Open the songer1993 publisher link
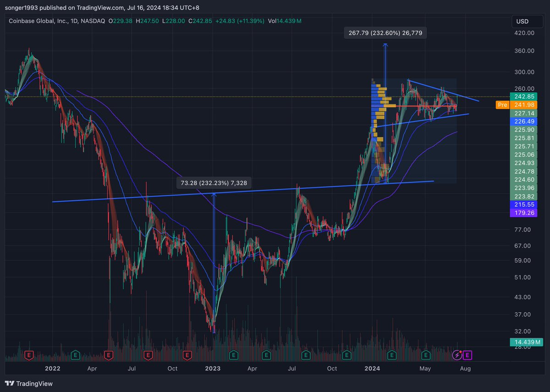The width and height of the screenshot is (550, 392). 22,7
